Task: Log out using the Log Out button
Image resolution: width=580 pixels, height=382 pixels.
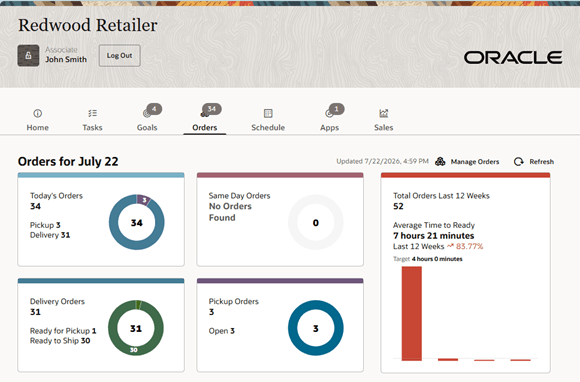Action: [x=119, y=55]
